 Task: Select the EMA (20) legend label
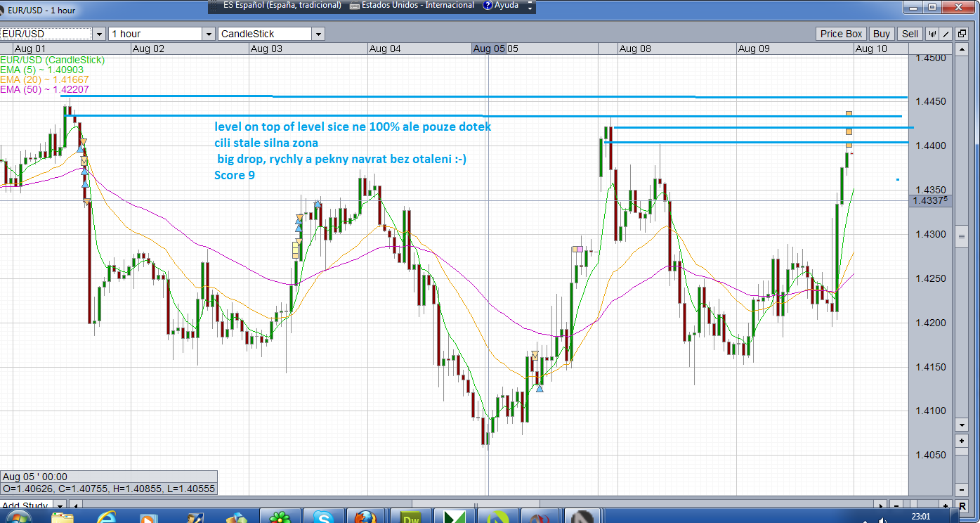pos(45,79)
